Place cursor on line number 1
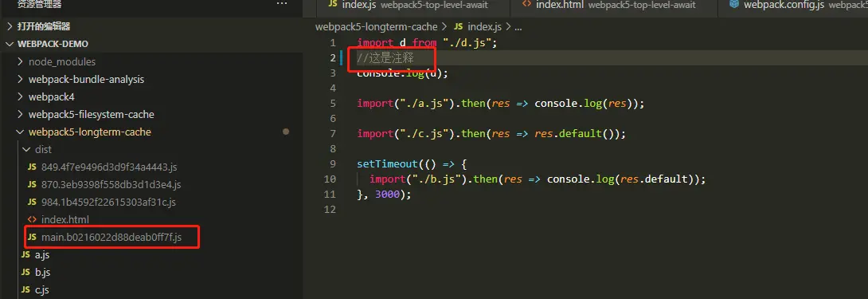Image resolution: width=868 pixels, height=299 pixels. pos(332,43)
